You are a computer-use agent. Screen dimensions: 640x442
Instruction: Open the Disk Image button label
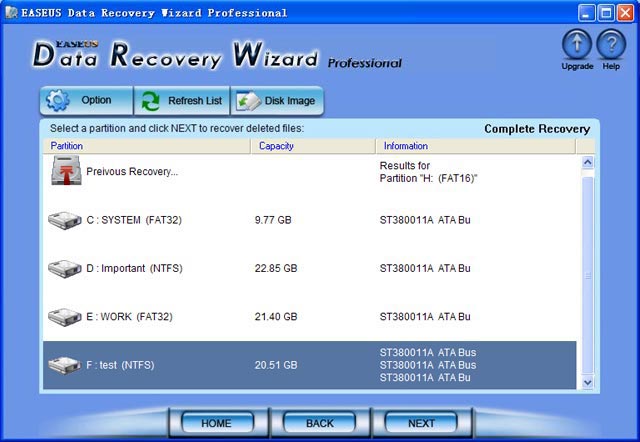(290, 101)
